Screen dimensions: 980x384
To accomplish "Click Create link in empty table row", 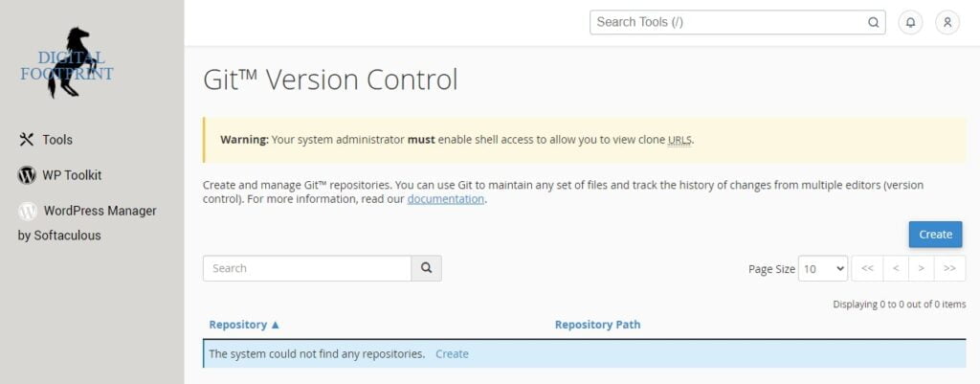I will (452, 354).
